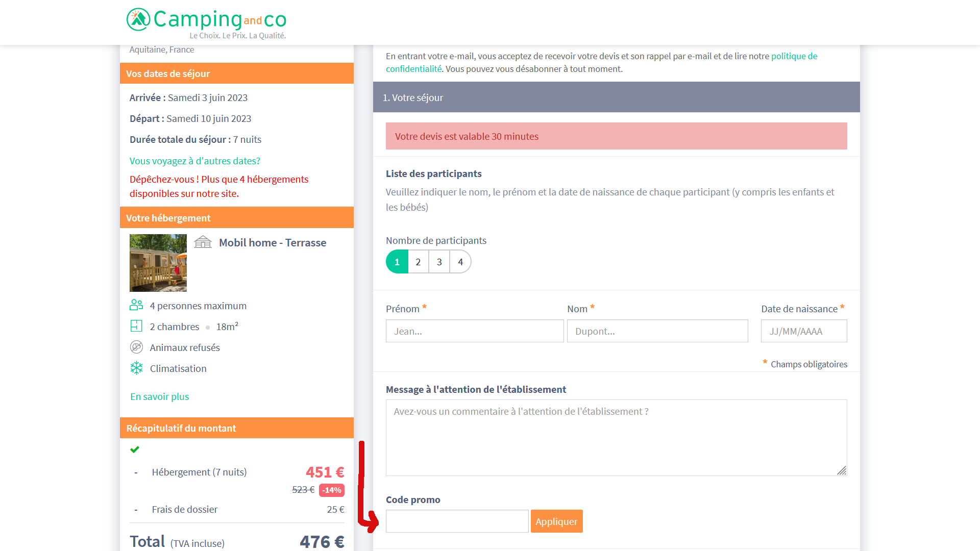Select participant count number 3
The width and height of the screenshot is (980, 551).
coord(439,262)
